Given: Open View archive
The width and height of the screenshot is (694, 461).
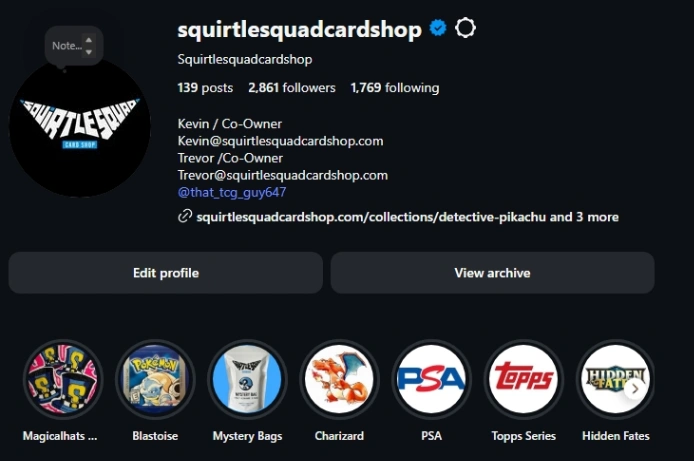Looking at the screenshot, I should point(492,273).
